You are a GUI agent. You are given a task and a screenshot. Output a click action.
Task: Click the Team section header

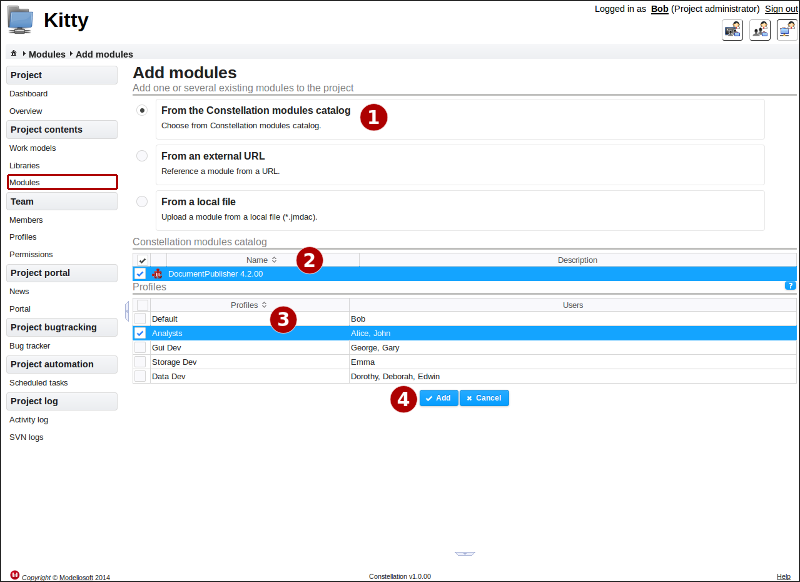62,201
